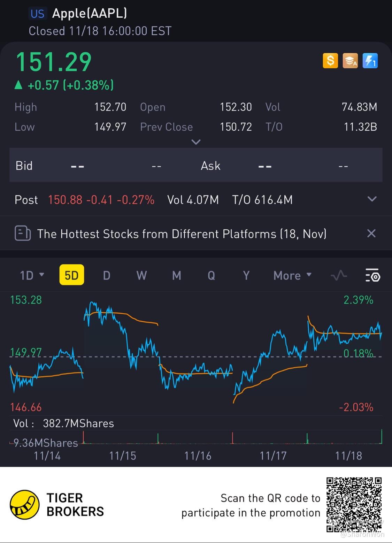
Task: Switch to the W weekly chart tab
Action: (141, 275)
